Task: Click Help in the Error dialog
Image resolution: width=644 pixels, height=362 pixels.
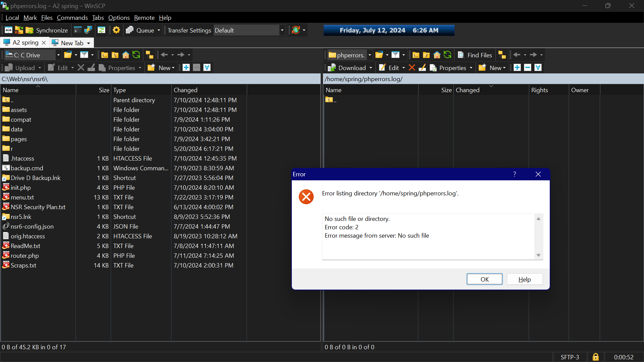Action: click(525, 279)
